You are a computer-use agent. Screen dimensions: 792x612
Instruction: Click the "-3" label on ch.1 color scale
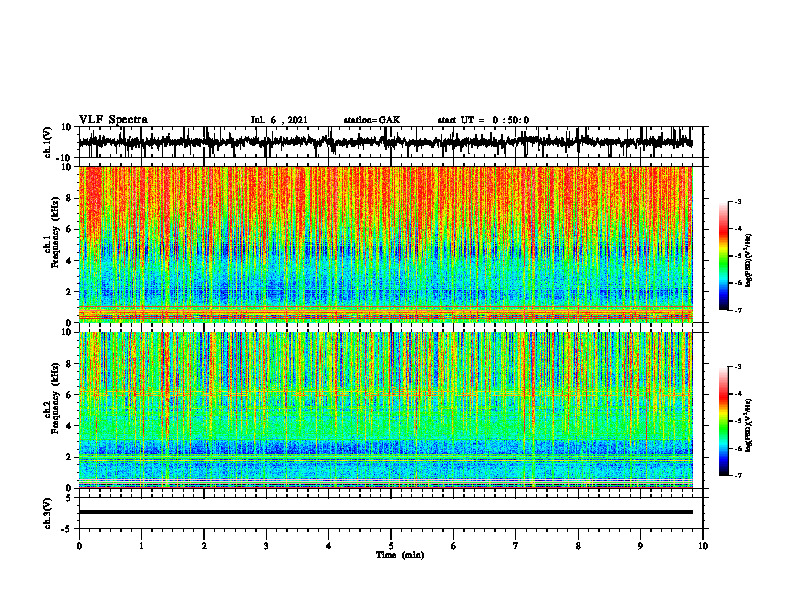point(737,202)
